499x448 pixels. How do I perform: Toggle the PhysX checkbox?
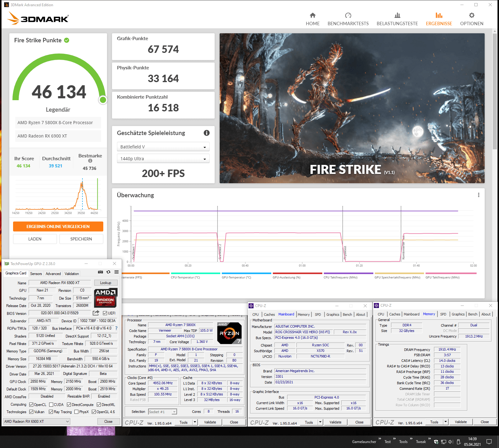pyautogui.click(x=76, y=412)
